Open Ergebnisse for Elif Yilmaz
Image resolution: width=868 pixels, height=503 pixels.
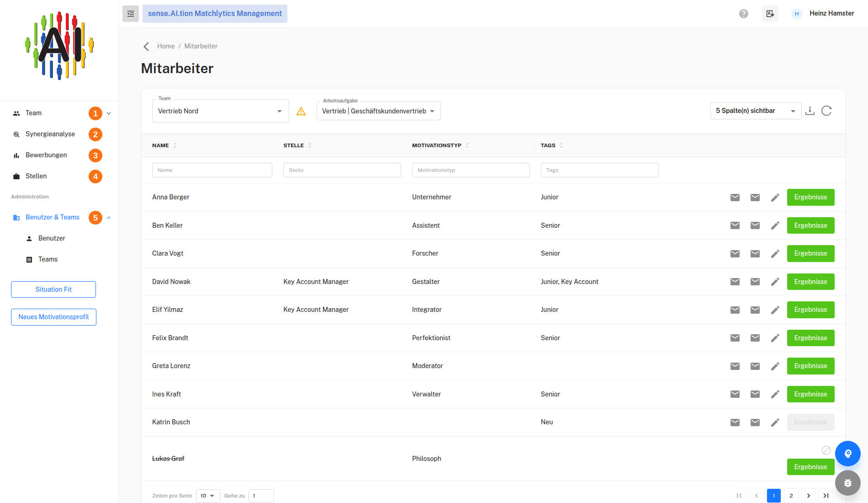(811, 310)
